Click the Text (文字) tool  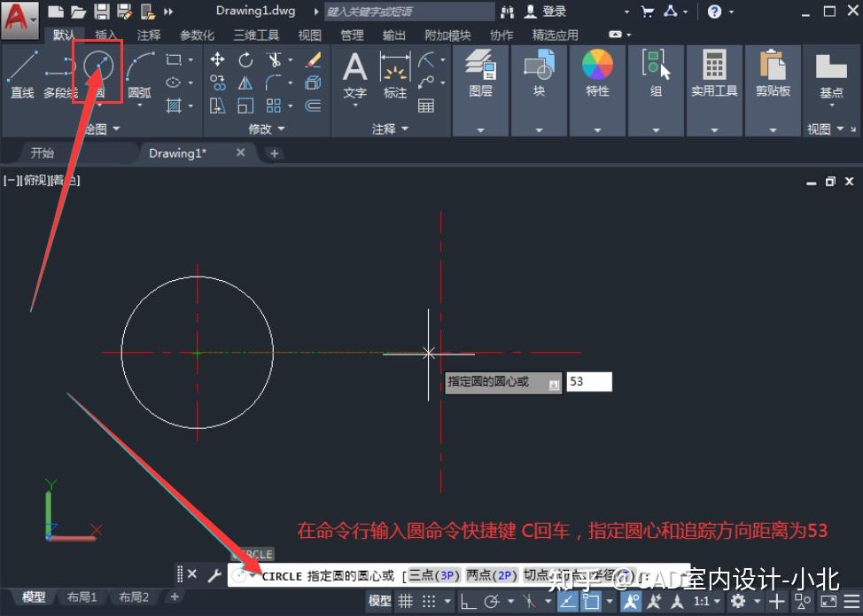coord(355,76)
